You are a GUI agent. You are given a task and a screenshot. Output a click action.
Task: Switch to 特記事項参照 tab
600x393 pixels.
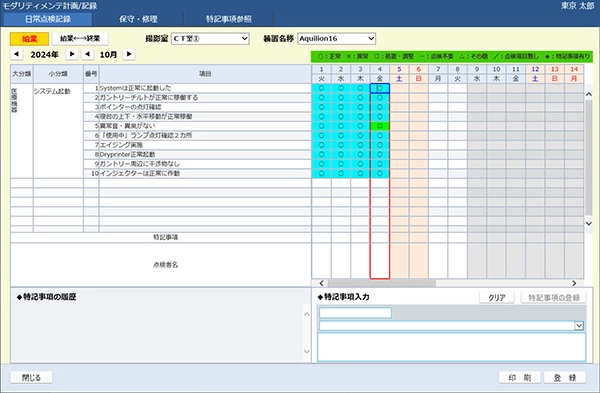228,19
